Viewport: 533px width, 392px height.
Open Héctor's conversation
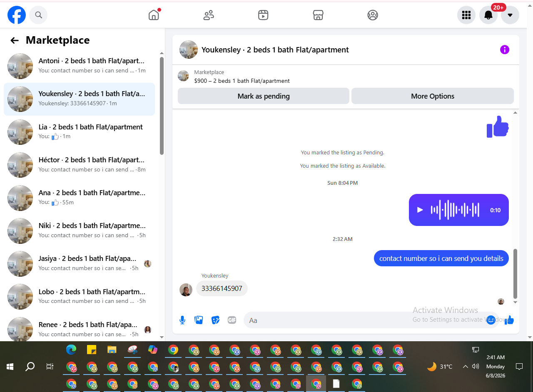[79, 165]
